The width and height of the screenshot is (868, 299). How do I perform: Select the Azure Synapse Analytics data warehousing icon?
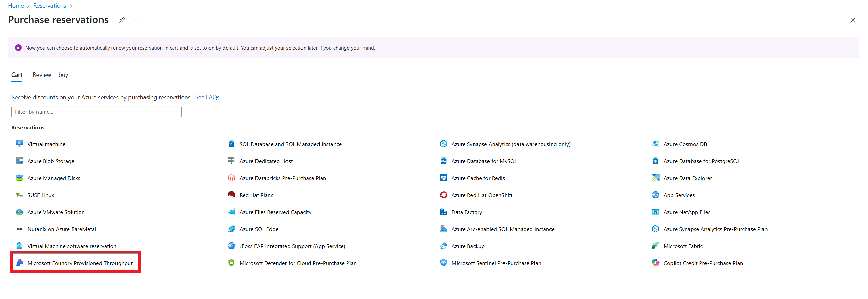tap(444, 144)
